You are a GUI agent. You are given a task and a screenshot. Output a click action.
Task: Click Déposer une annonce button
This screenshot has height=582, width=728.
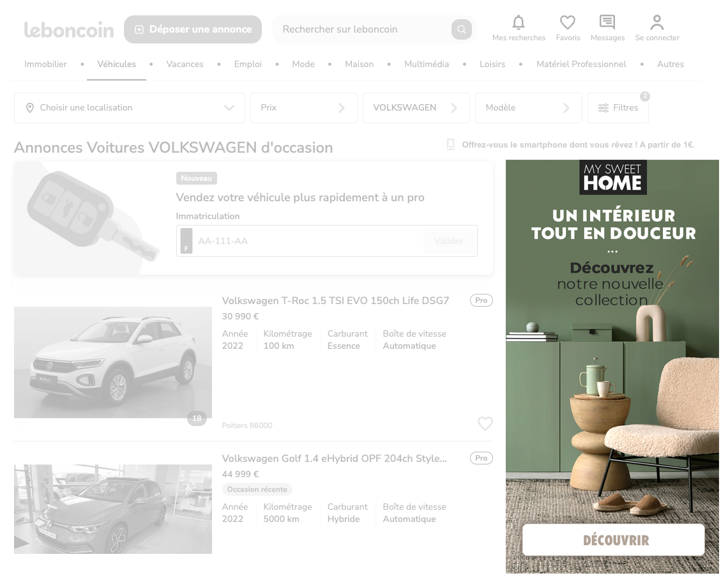pyautogui.click(x=193, y=29)
